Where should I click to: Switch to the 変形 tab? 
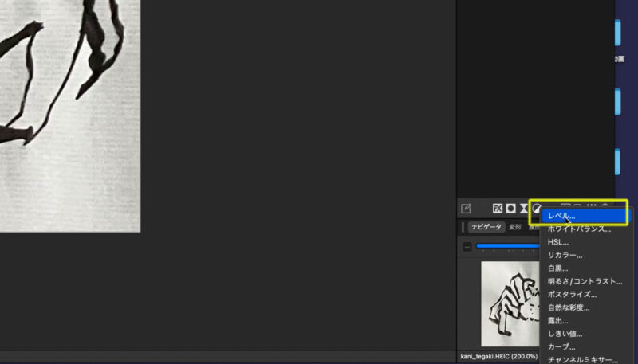[514, 227]
